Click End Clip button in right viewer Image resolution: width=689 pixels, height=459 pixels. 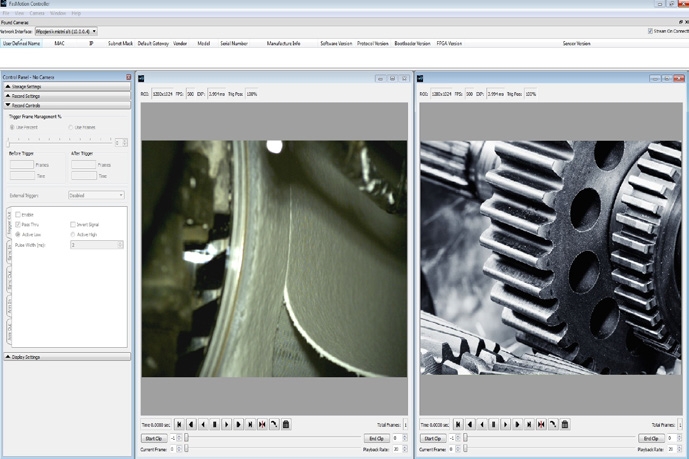click(651, 438)
